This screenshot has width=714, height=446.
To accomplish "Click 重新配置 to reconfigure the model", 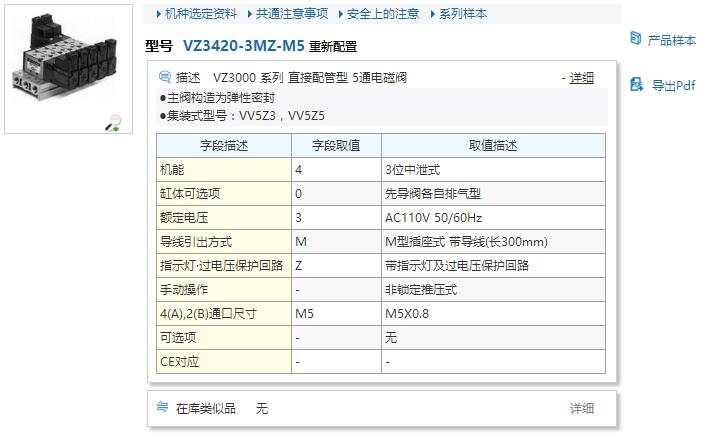I will point(332,47).
